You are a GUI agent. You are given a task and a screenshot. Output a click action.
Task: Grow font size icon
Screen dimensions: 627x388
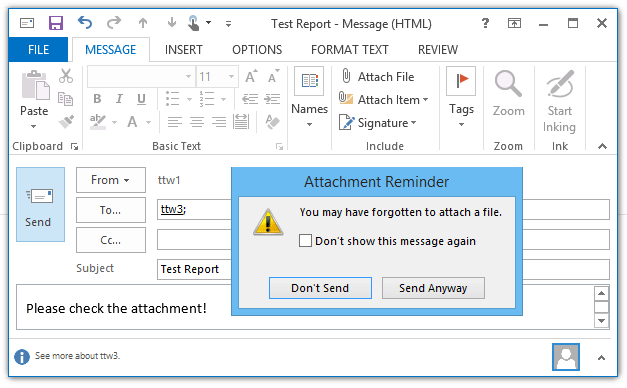pyautogui.click(x=251, y=76)
